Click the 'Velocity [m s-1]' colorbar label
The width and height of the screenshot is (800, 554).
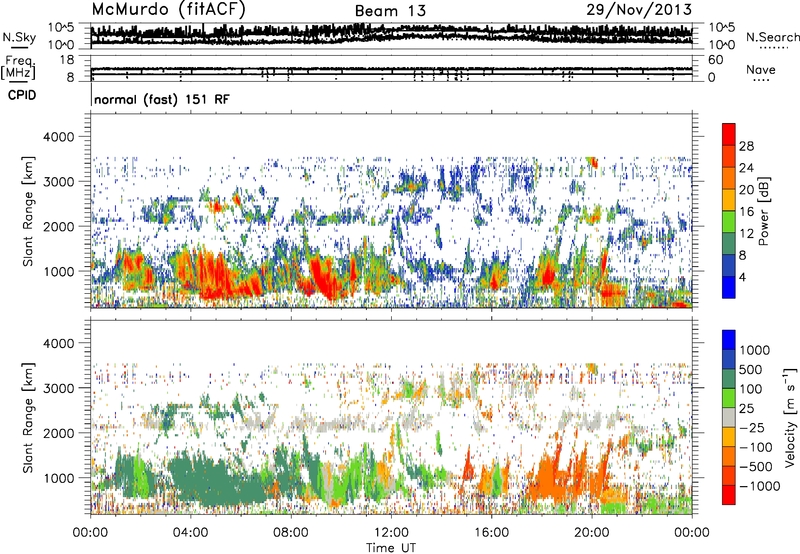[x=790, y=418]
